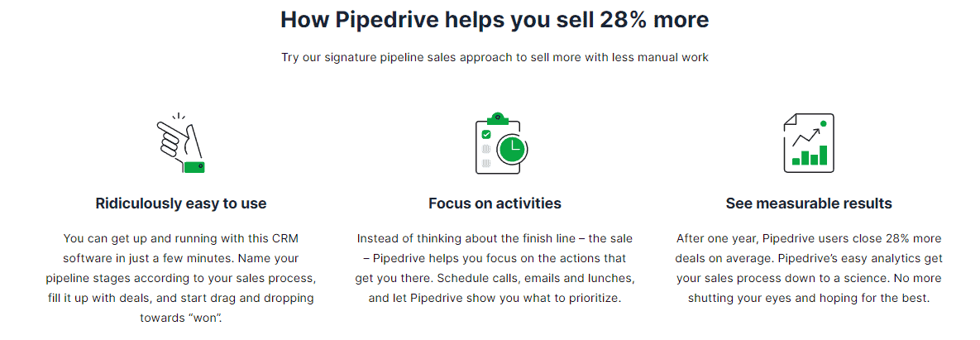Click the growth chart document icon
The height and width of the screenshot is (340, 980).
(809, 143)
